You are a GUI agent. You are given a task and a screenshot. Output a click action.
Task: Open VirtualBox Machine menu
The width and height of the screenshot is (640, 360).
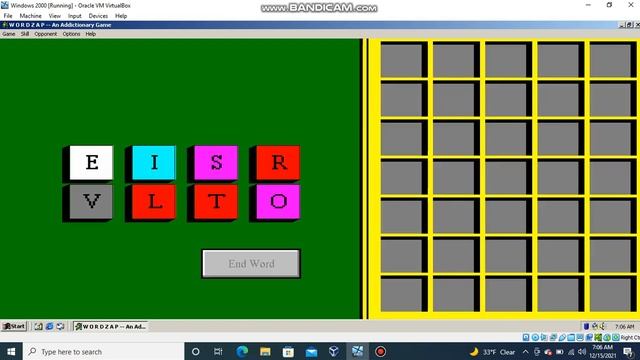pos(31,16)
